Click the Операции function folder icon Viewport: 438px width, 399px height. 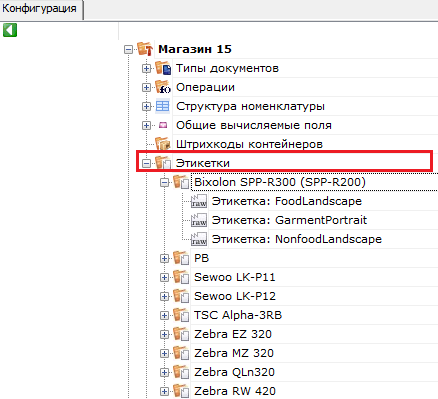point(163,87)
